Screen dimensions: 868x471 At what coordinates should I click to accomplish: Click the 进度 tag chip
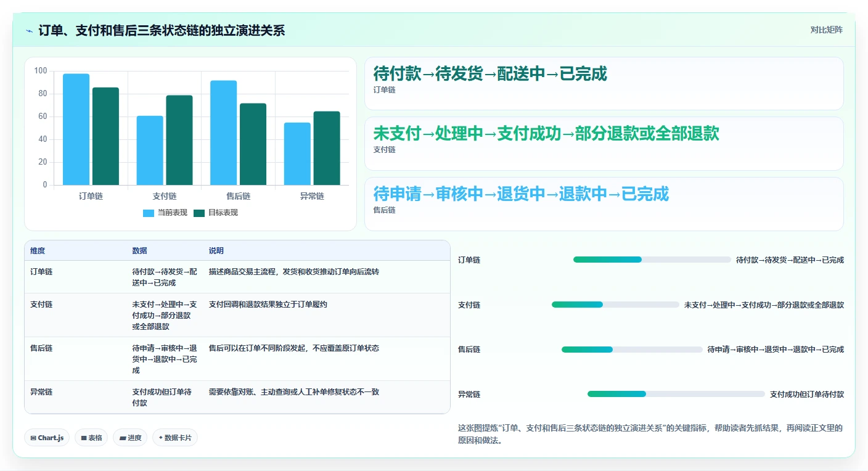coord(130,438)
